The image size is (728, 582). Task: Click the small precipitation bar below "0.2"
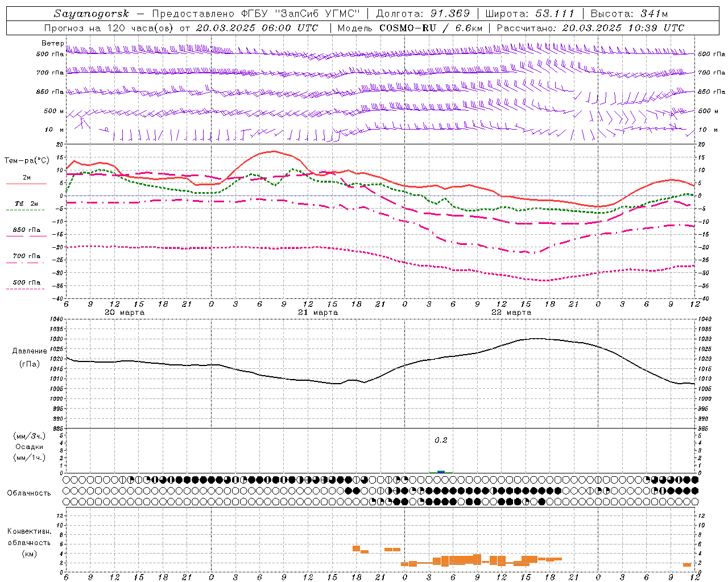pyautogui.click(x=441, y=471)
